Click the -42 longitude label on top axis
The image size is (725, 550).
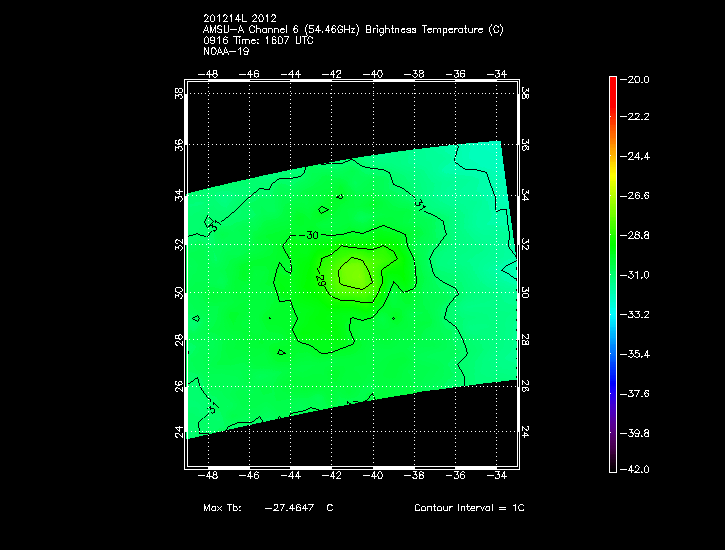point(333,74)
